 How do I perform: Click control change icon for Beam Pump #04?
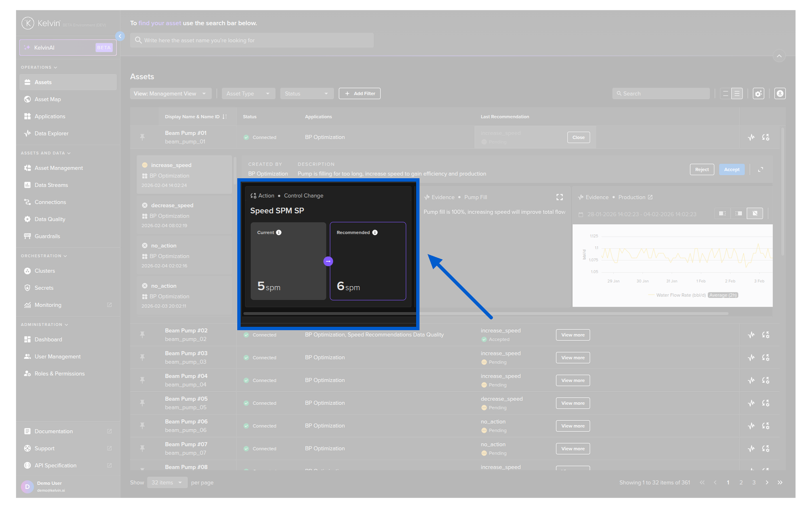click(765, 381)
